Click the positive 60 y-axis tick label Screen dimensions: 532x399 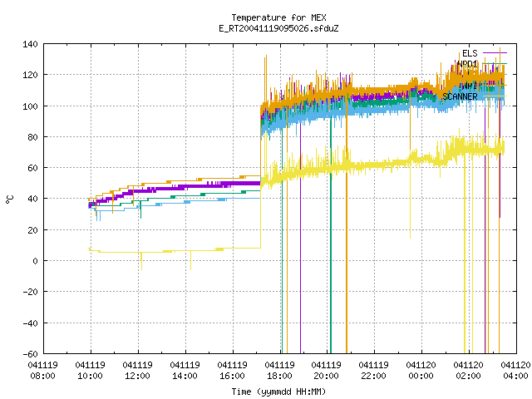click(x=33, y=168)
